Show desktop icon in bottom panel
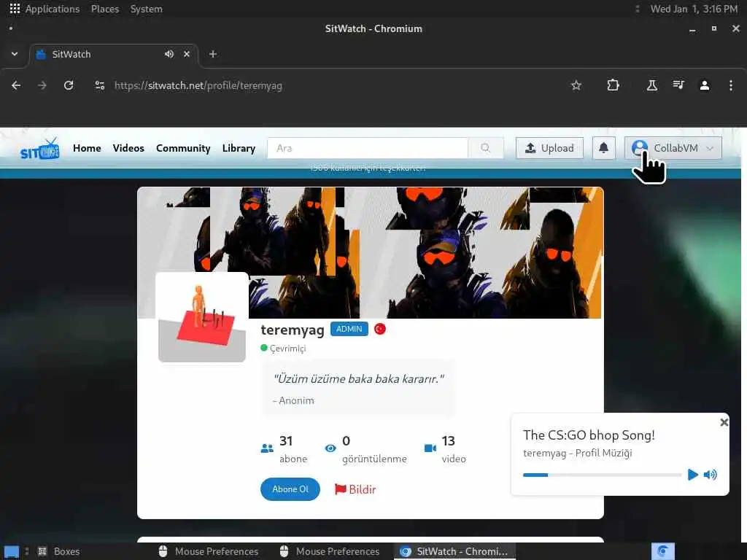 pyautogui.click(x=12, y=552)
